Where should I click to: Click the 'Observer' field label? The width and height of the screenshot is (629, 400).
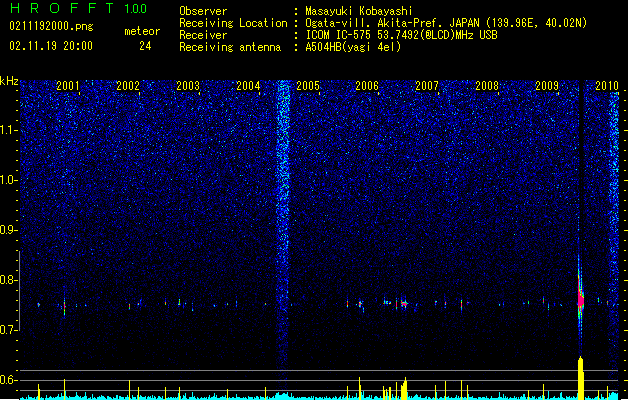coord(203,11)
